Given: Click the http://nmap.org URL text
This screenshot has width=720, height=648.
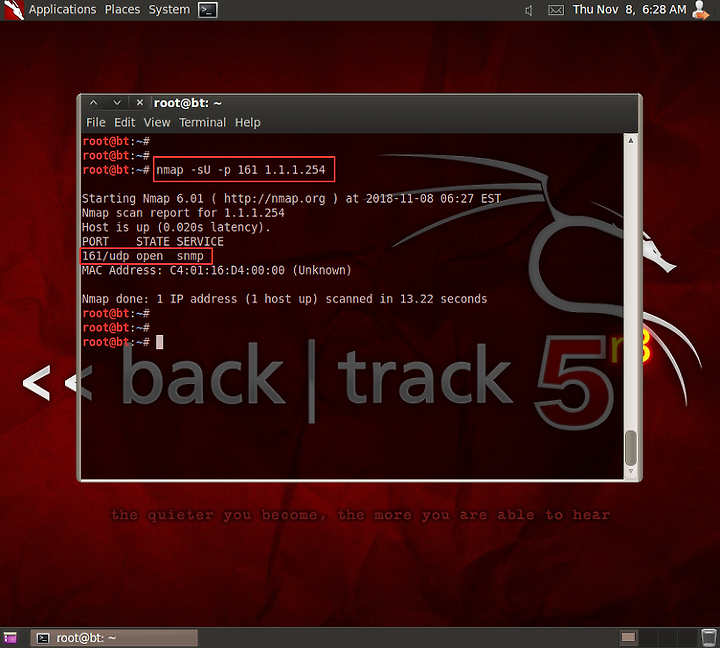Looking at the screenshot, I should 275,199.
